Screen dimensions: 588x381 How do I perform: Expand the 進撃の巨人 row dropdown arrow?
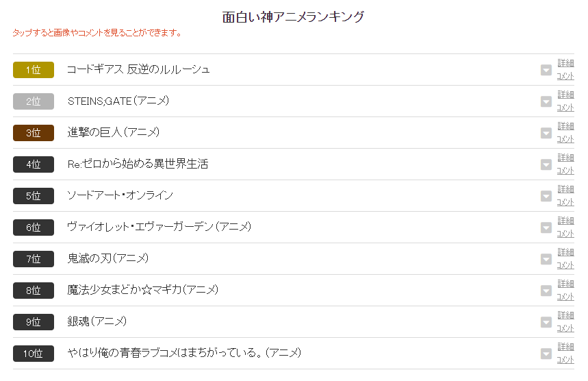tap(546, 133)
